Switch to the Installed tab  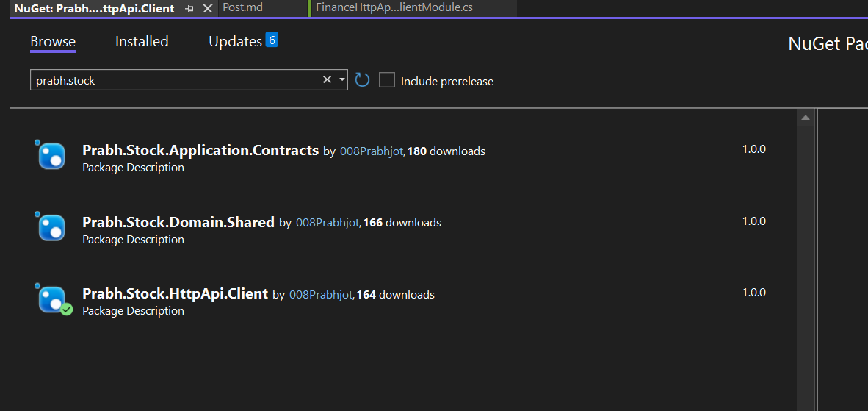(x=142, y=42)
